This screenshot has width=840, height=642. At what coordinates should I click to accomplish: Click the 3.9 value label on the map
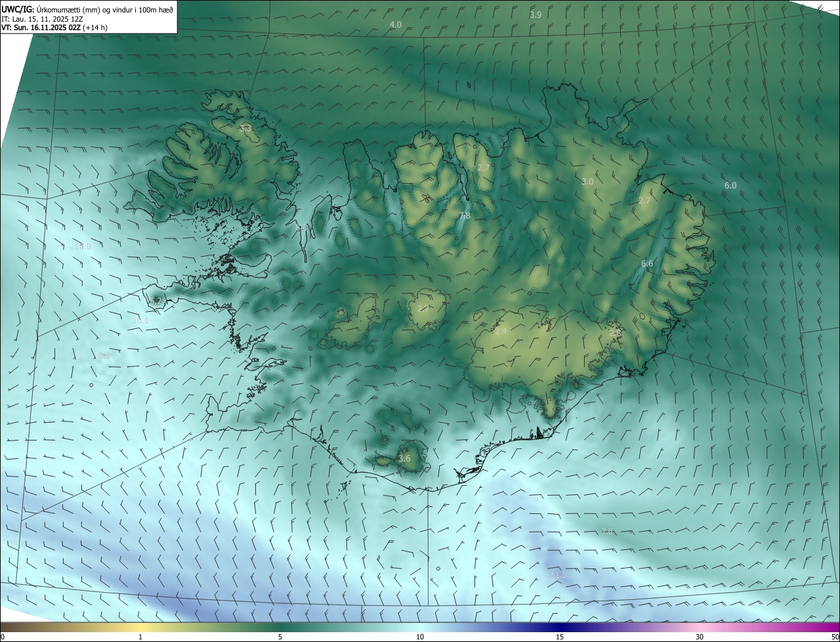[535, 14]
